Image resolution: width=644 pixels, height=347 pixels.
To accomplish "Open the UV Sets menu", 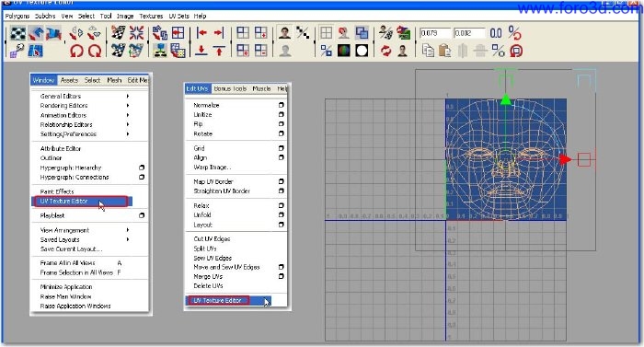I will [179, 16].
